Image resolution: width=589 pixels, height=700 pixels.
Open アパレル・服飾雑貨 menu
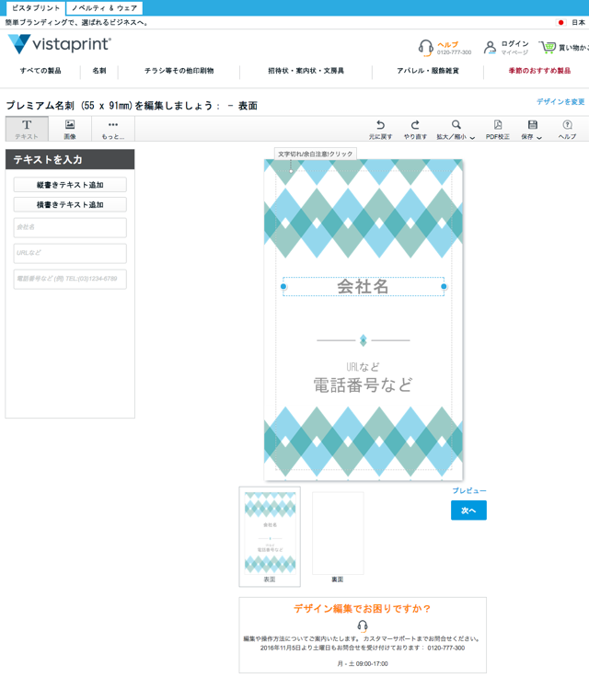pyautogui.click(x=428, y=71)
